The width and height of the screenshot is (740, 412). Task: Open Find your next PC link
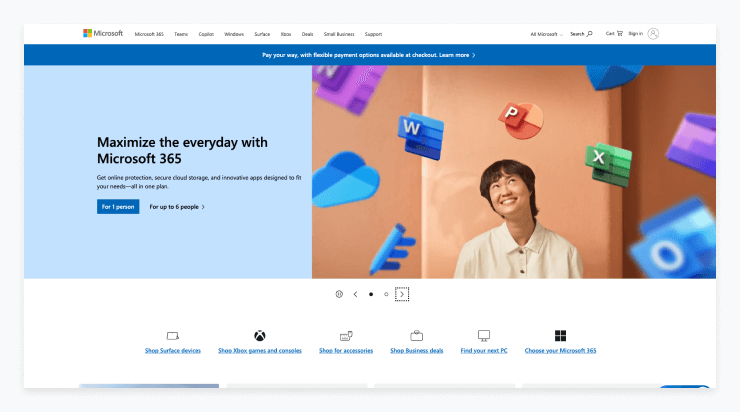(x=484, y=351)
